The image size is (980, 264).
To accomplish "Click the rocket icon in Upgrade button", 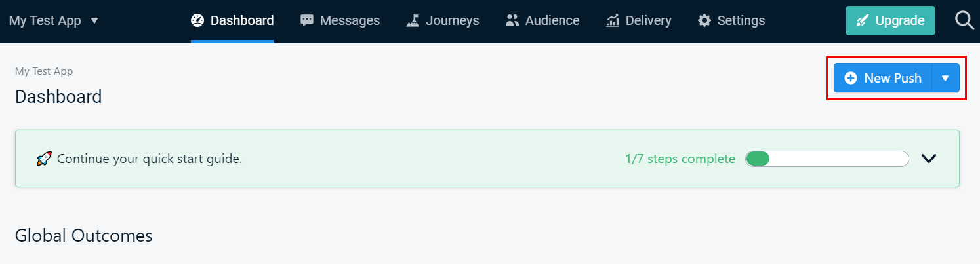I will click(x=863, y=21).
